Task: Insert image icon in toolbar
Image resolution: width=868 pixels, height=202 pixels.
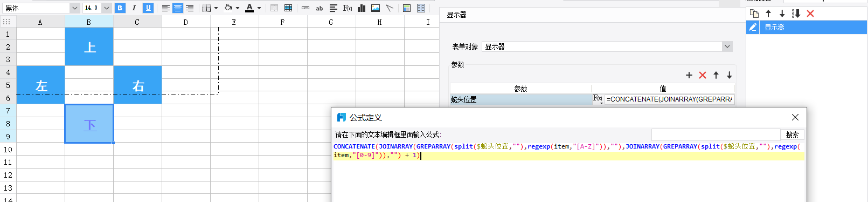Action: [376, 8]
